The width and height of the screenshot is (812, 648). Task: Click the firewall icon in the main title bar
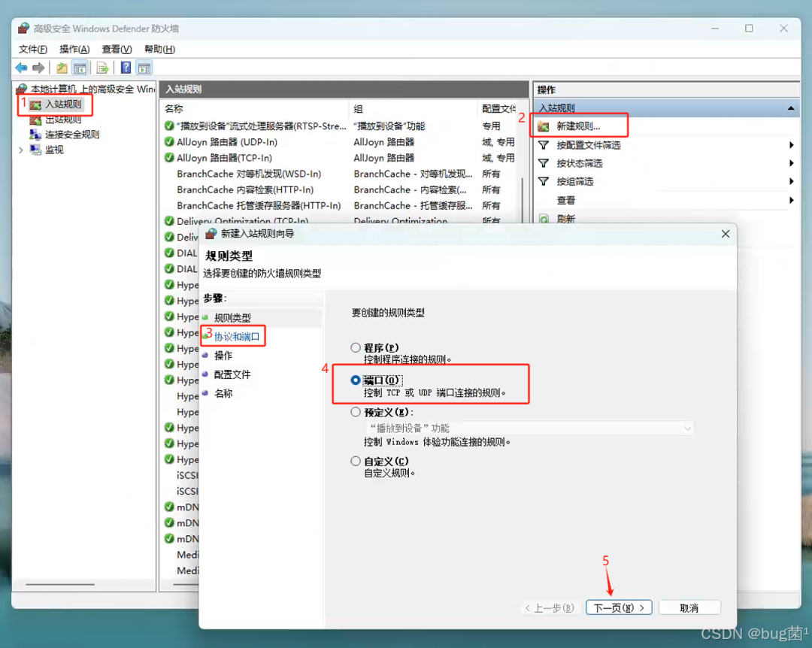23,28
